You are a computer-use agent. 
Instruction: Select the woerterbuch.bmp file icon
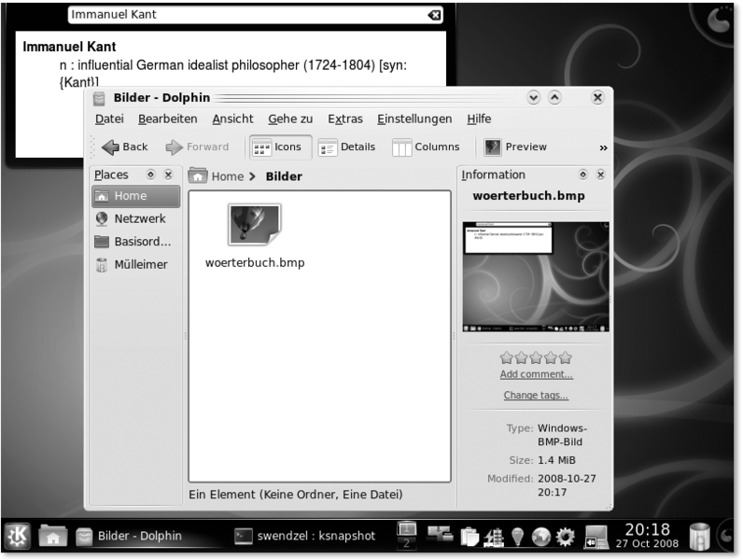[x=254, y=225]
